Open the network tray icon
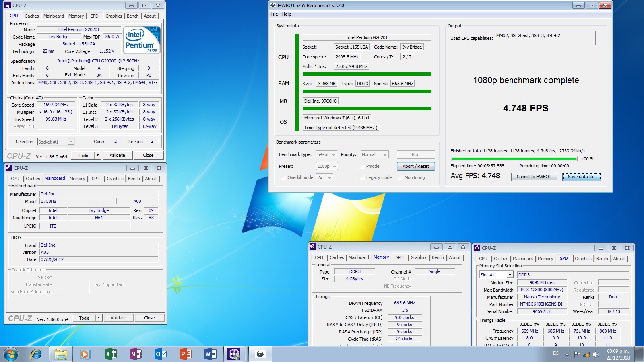The width and height of the screenshot is (644, 362). [x=586, y=354]
